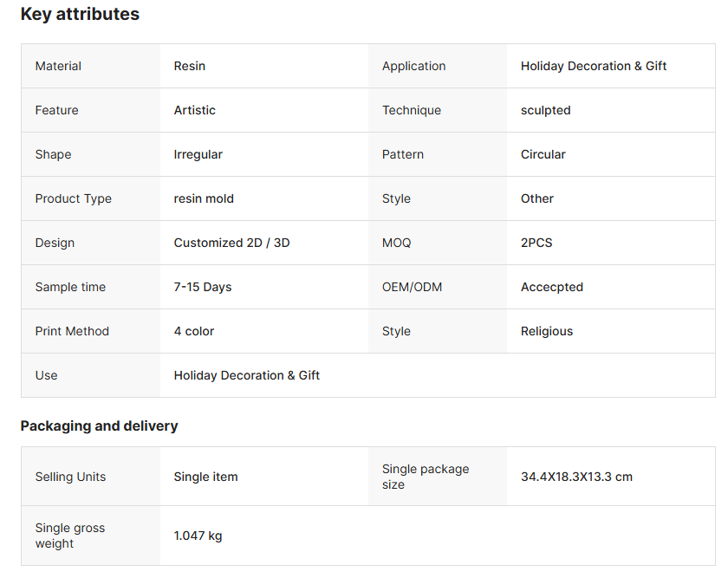Click the Circular pattern value
Viewport: 728px width, 578px height.
[543, 154]
